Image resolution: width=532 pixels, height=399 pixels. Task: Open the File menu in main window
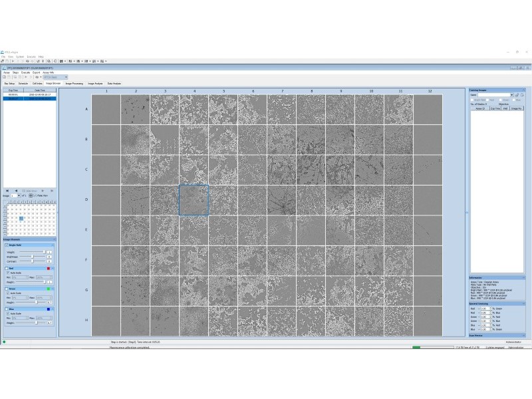pos(3,57)
